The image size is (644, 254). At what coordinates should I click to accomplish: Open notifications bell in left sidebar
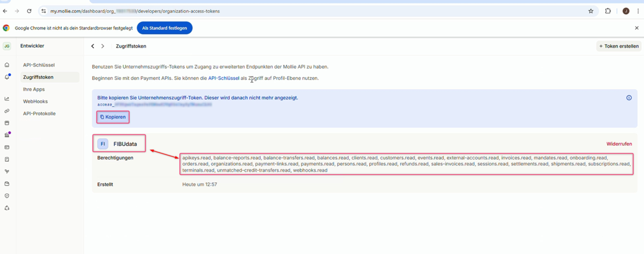coord(7,77)
